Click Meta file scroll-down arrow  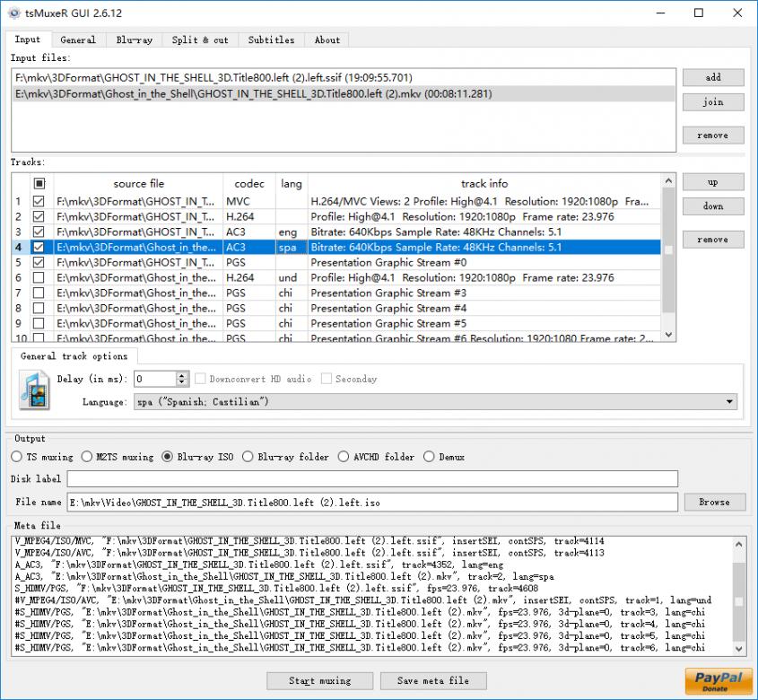pos(738,648)
